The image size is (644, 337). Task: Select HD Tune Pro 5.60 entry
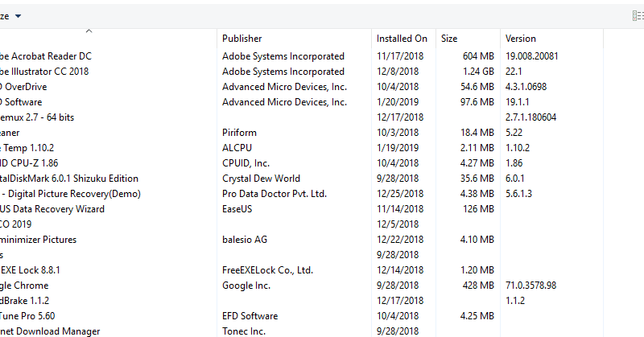301,316
